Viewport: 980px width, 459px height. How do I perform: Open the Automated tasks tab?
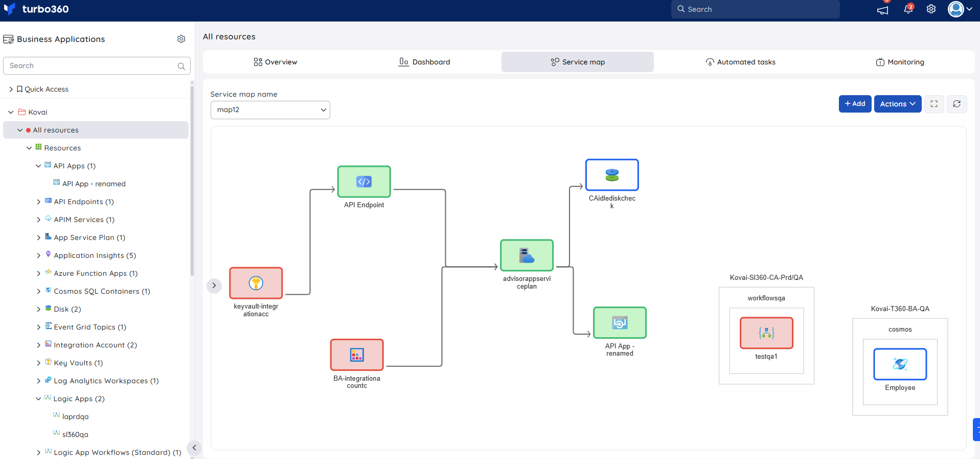pyautogui.click(x=740, y=62)
